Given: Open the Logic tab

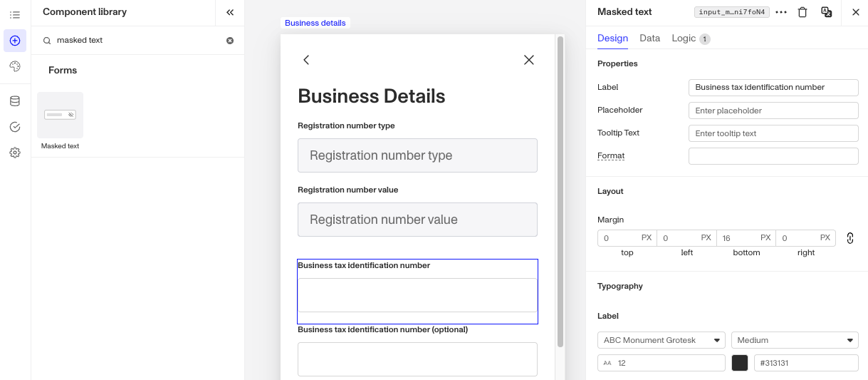Looking at the screenshot, I should click(x=691, y=38).
